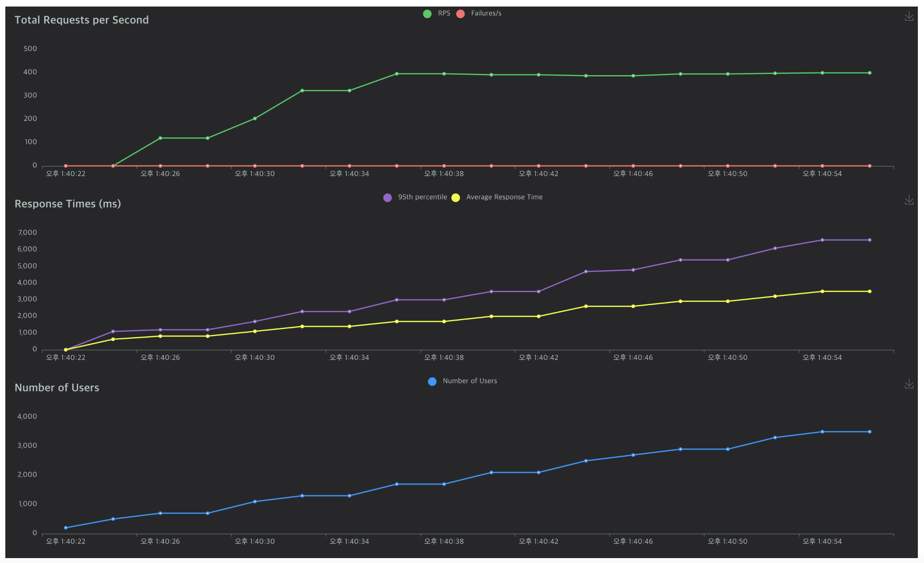This screenshot has width=924, height=563.
Task: Download the Total Requests per Second chart
Action: (x=908, y=16)
